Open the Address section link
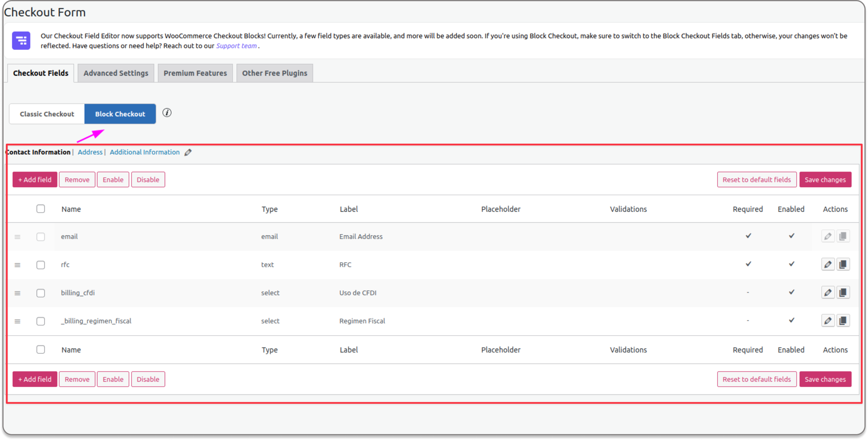The height and width of the screenshot is (440, 868). [90, 152]
